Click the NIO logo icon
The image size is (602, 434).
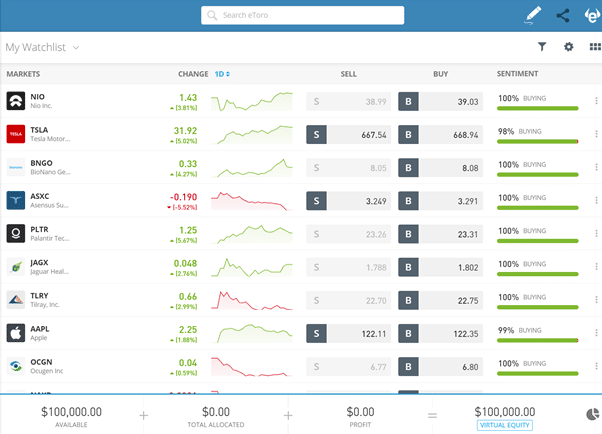click(x=16, y=101)
